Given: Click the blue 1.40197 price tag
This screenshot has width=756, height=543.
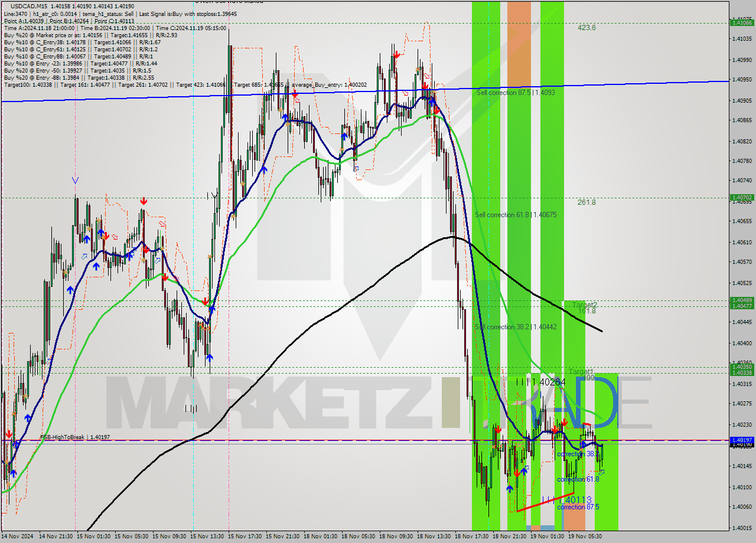Looking at the screenshot, I should tap(742, 440).
